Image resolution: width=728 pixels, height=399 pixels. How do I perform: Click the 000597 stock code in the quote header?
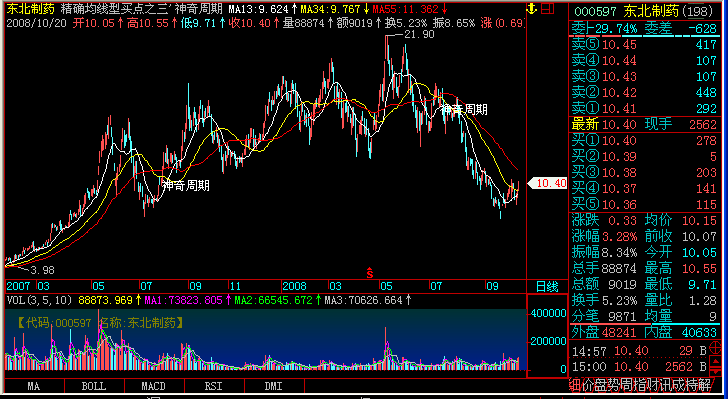point(595,11)
